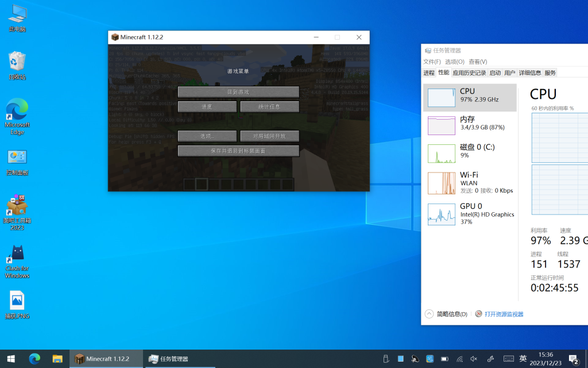Open the Windows Start menu
The image size is (588, 368).
pyautogui.click(x=11, y=359)
